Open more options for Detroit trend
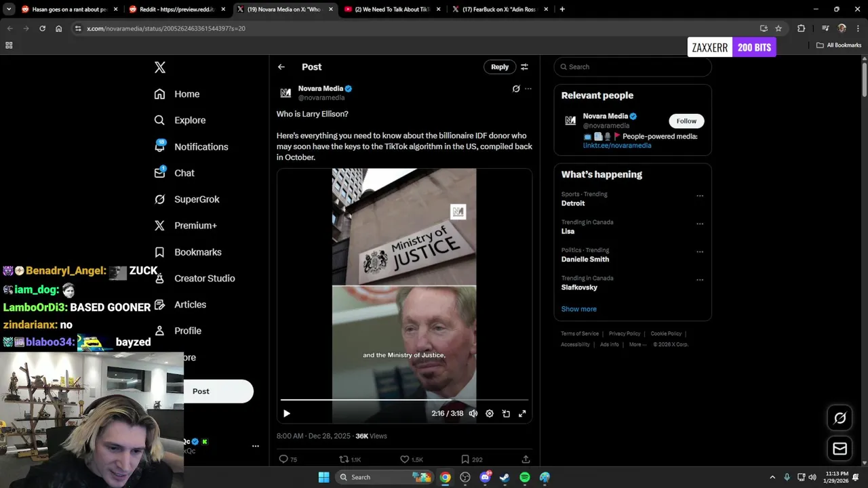 [700, 196]
